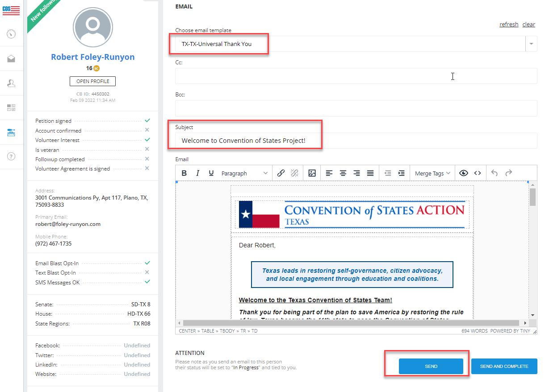Expand the email template dropdown arrow
This screenshot has width=545, height=392.
[x=531, y=44]
